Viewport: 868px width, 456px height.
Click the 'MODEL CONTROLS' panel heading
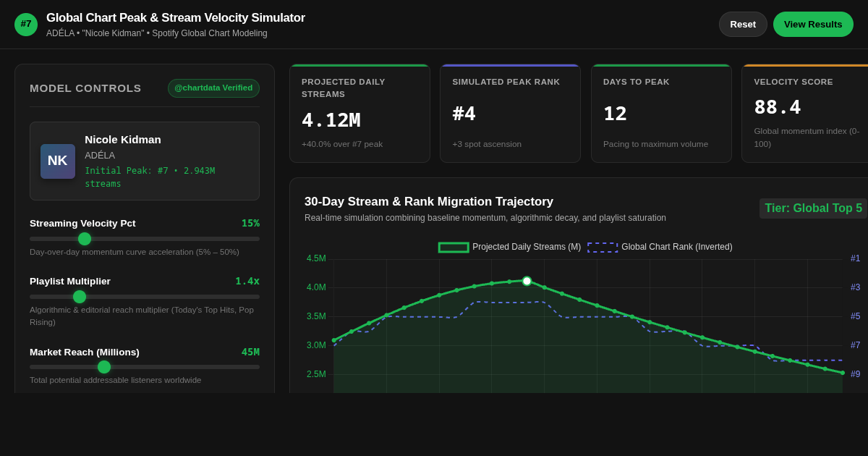85,88
